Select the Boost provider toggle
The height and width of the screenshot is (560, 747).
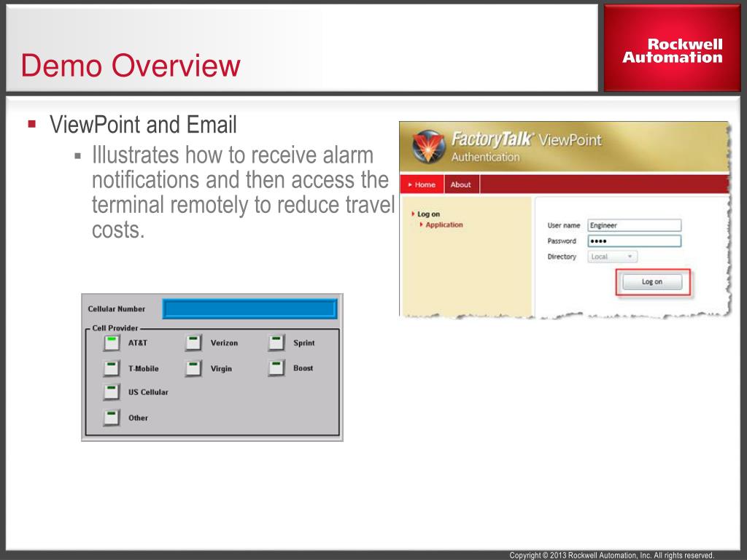pyautogui.click(x=276, y=368)
